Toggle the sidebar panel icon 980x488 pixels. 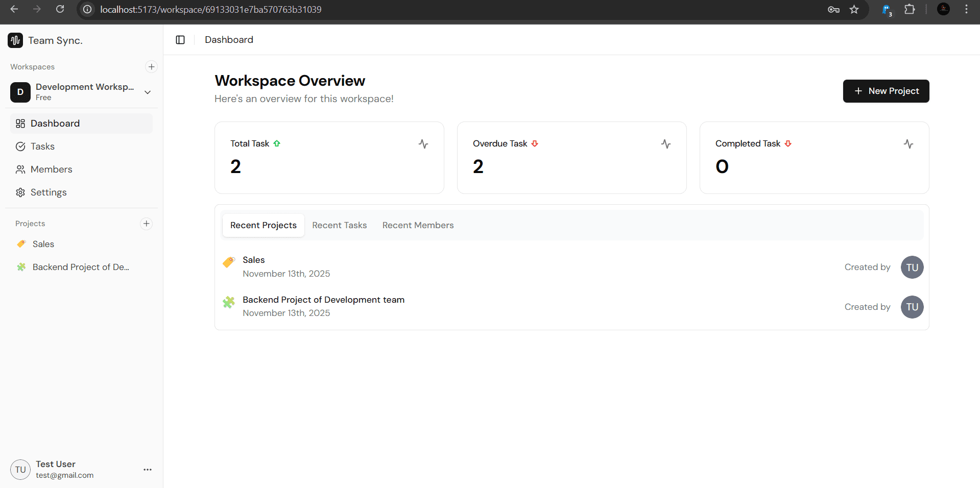click(x=180, y=40)
